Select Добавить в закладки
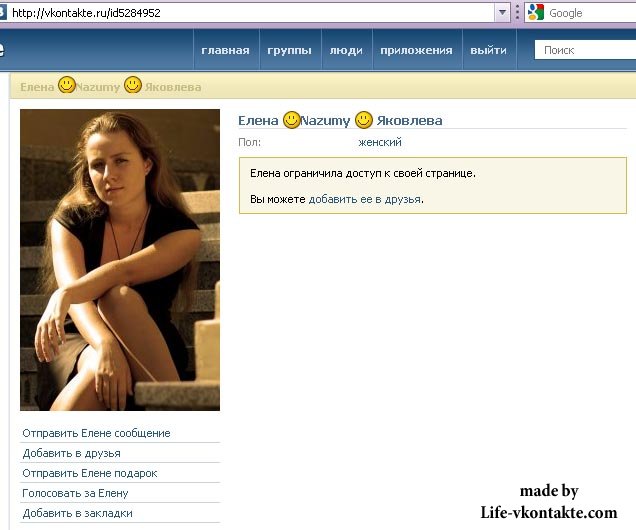 pos(77,513)
